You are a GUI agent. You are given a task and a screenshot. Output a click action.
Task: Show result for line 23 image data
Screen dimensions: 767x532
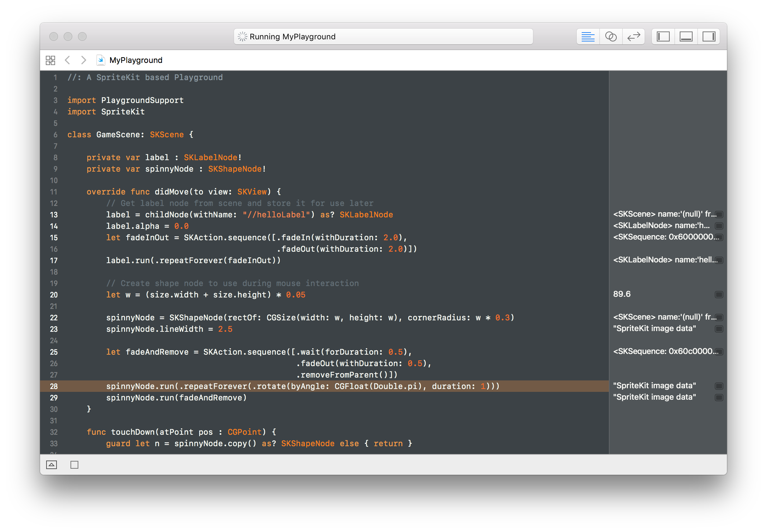[719, 329]
